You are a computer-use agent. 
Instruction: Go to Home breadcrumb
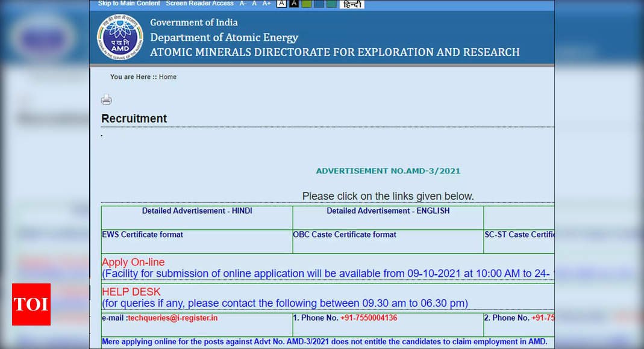click(167, 77)
